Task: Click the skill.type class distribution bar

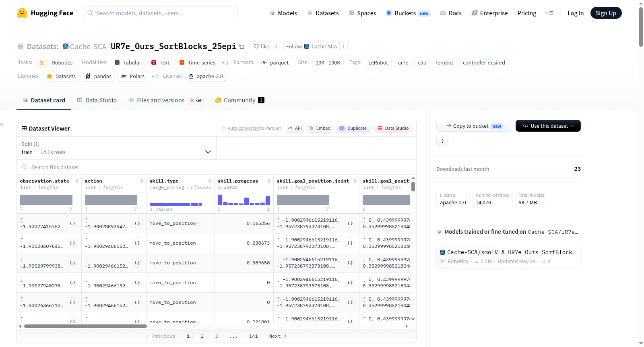Action: (x=176, y=204)
